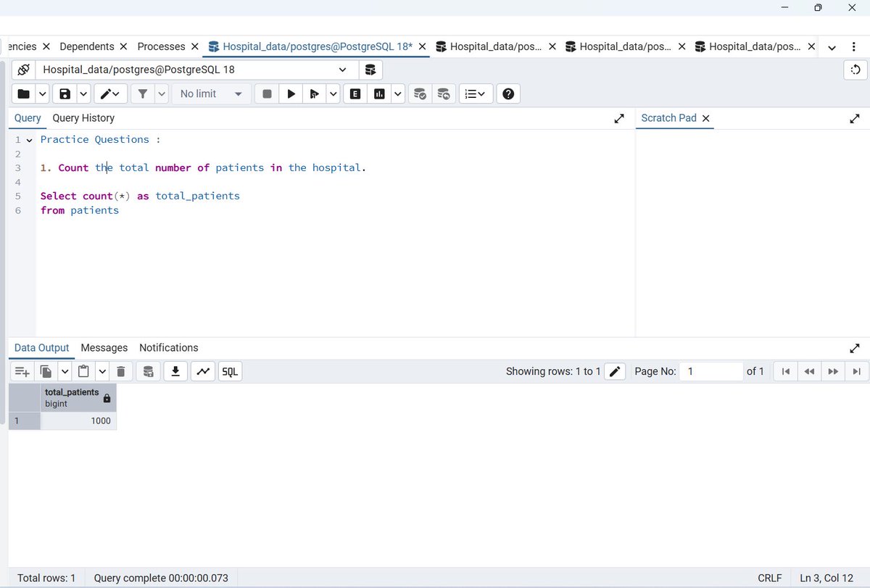Click the Delete row trash icon
This screenshot has width=870, height=588.
pyautogui.click(x=121, y=372)
